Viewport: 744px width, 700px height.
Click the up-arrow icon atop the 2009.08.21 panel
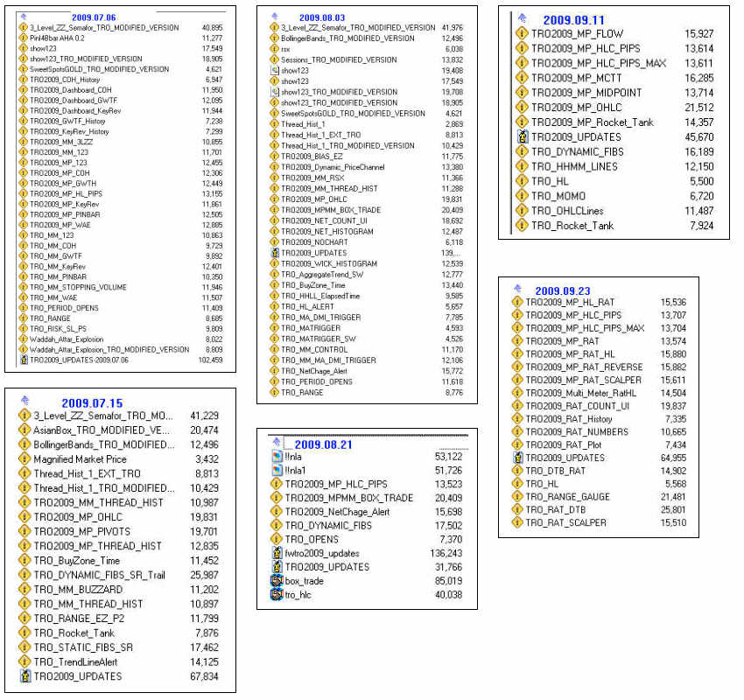276,441
